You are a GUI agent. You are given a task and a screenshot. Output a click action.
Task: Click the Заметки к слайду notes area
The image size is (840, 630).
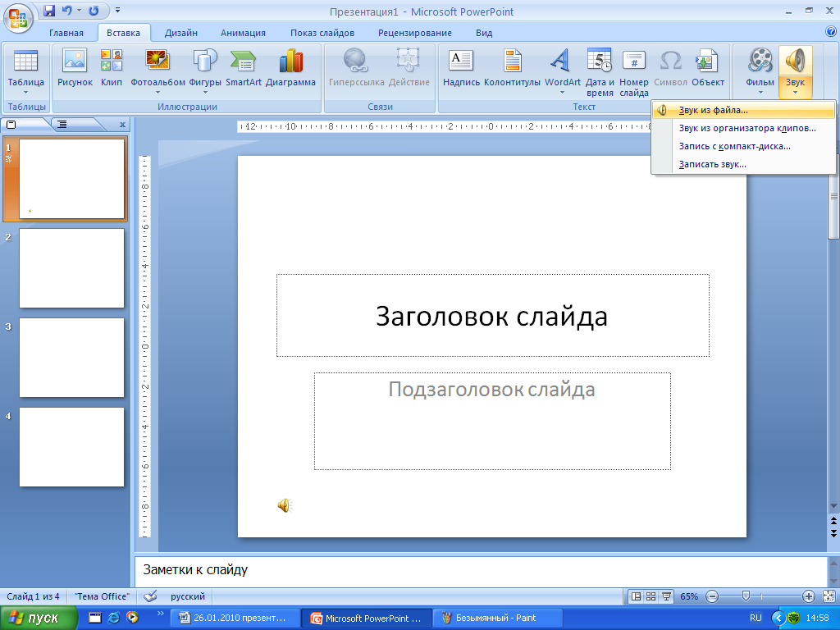click(x=481, y=570)
